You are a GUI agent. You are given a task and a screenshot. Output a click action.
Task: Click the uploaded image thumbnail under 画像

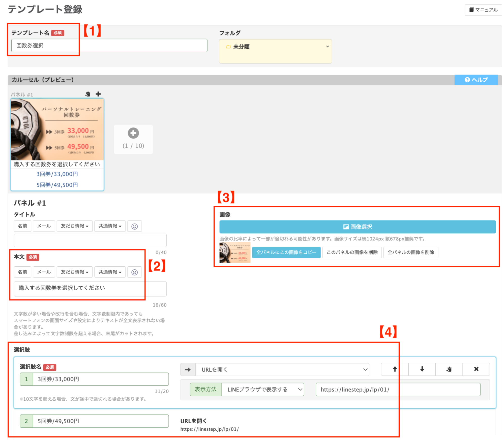[235, 253]
